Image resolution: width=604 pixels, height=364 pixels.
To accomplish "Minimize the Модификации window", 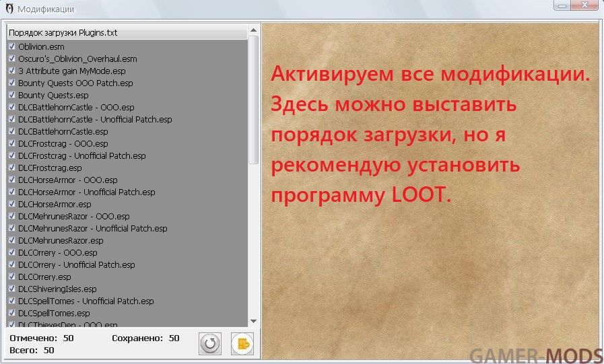I will (563, 5).
